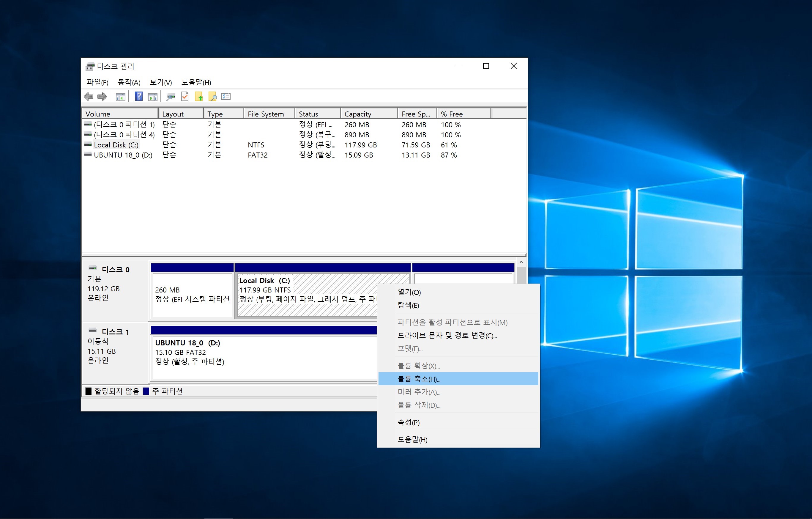The image size is (812, 519).
Task: Click the checklist settings toolbar icon
Action: pos(226,97)
